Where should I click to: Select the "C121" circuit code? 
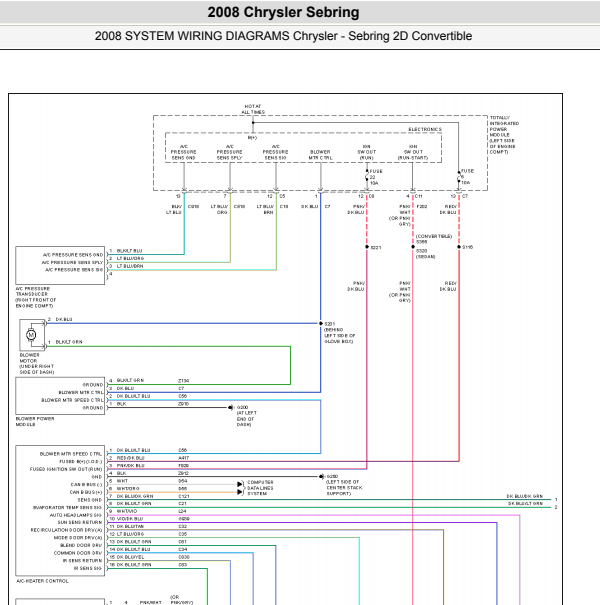pyautogui.click(x=183, y=496)
